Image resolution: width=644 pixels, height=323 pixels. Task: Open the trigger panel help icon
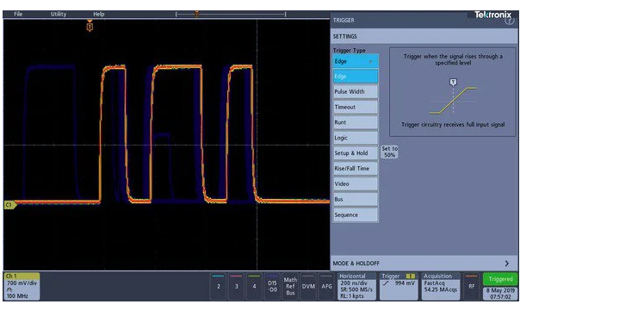click(510, 21)
